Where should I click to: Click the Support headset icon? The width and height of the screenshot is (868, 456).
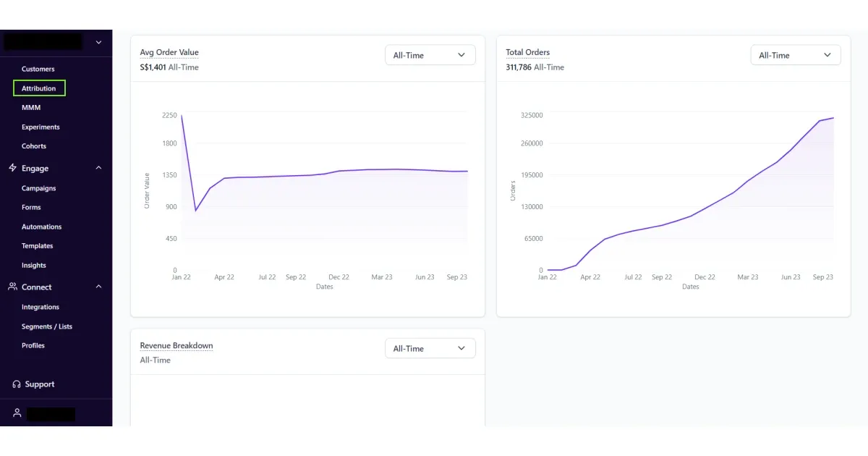16,384
